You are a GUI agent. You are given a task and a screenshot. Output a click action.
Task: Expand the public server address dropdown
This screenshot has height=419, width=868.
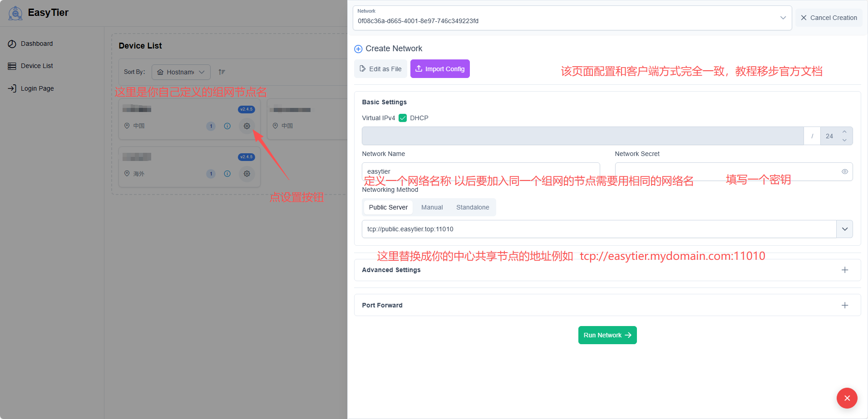click(x=844, y=229)
